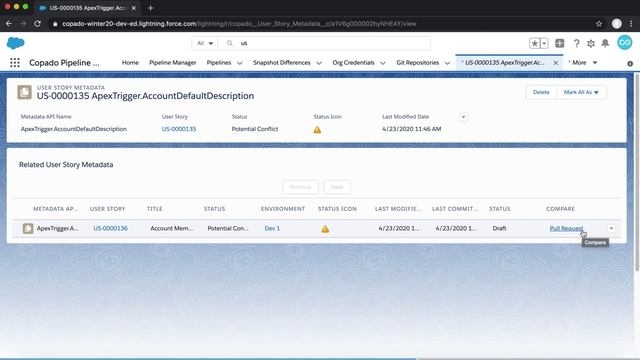Open the US-0000135 user story link
This screenshot has width=640, height=360.
click(x=179, y=129)
